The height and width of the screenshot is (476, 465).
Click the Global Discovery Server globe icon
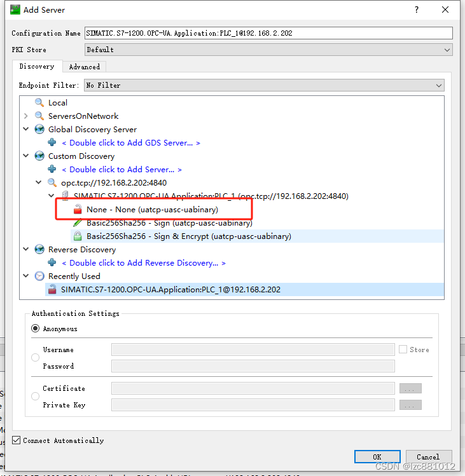click(x=39, y=129)
